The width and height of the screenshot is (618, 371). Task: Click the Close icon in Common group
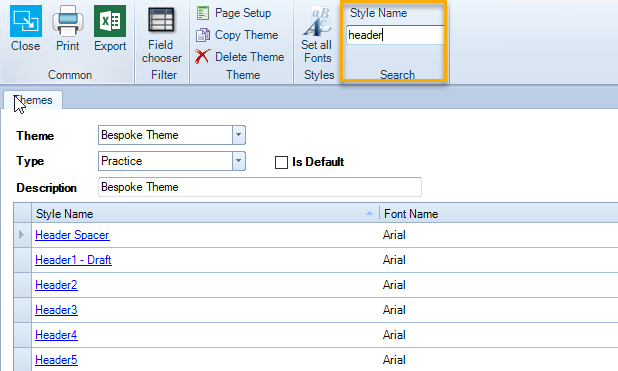point(26,28)
